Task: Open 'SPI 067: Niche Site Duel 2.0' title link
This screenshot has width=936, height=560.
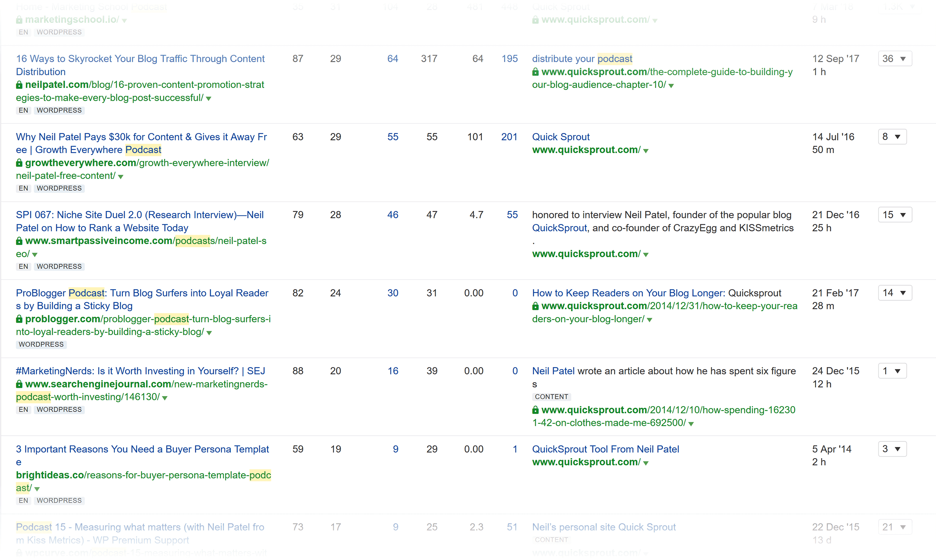Action: point(140,221)
